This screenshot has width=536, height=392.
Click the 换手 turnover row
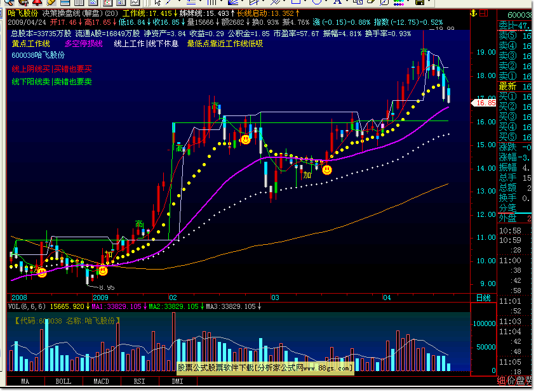pos(515,198)
